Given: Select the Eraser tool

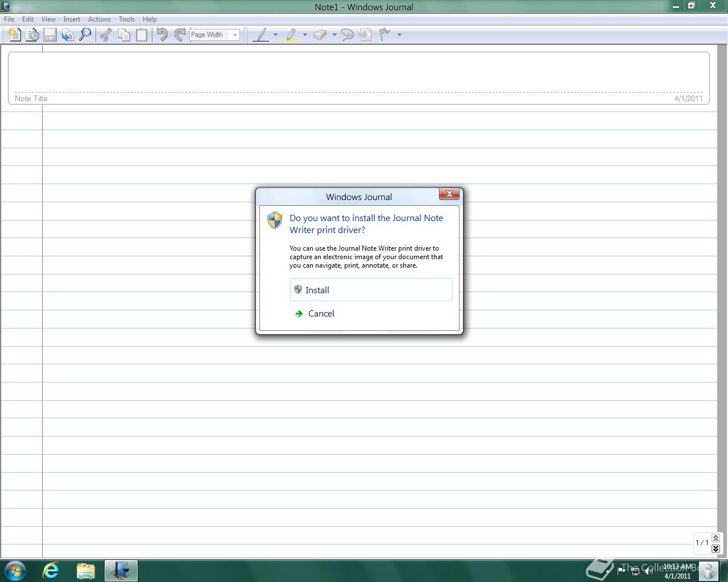Looking at the screenshot, I should (x=320, y=35).
